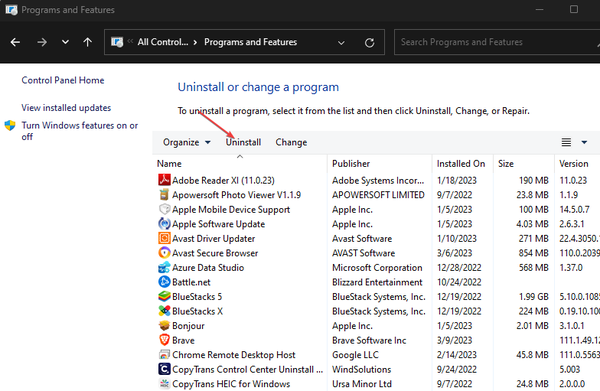
Task: Select Brave program name
Action: coord(183,340)
